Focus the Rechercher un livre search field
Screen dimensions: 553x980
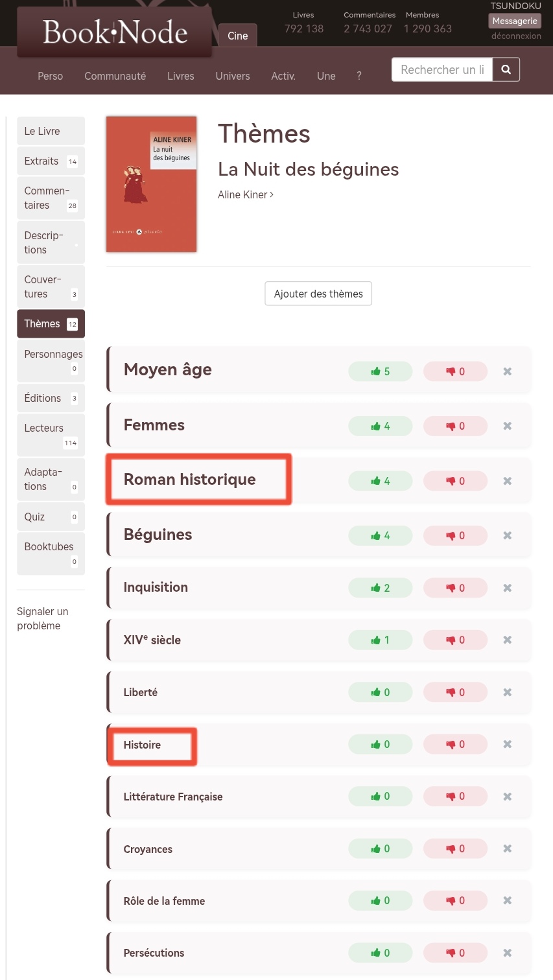click(x=442, y=69)
